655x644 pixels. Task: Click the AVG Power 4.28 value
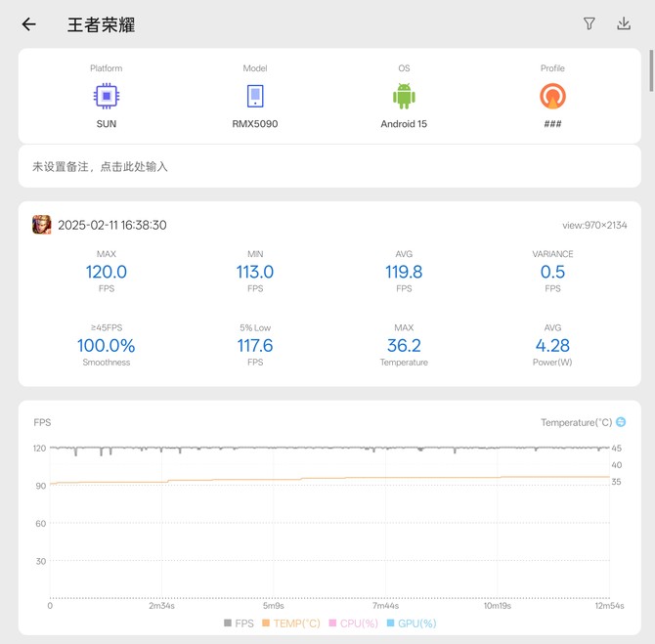tap(552, 346)
